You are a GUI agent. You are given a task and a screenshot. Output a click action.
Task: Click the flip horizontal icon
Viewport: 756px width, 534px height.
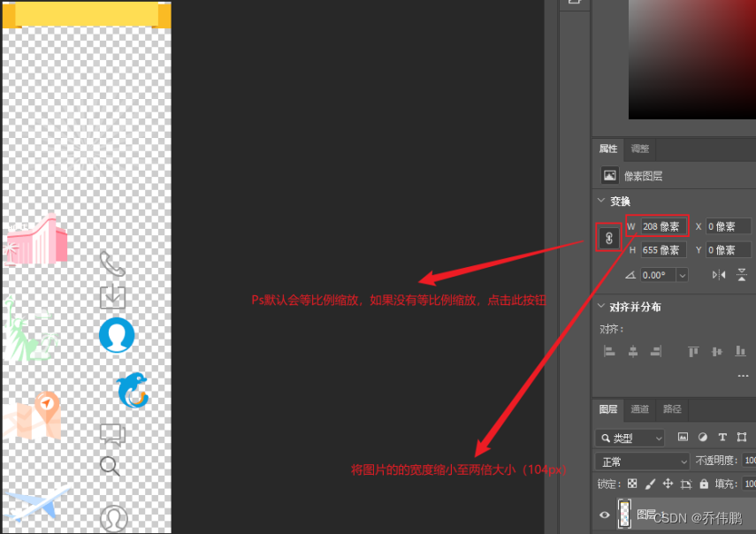718,275
